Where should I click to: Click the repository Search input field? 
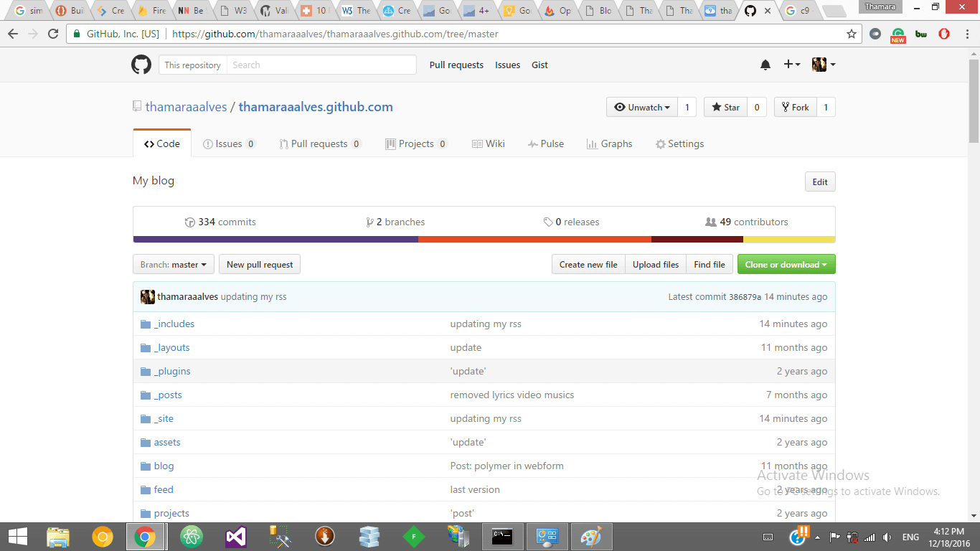click(x=321, y=65)
